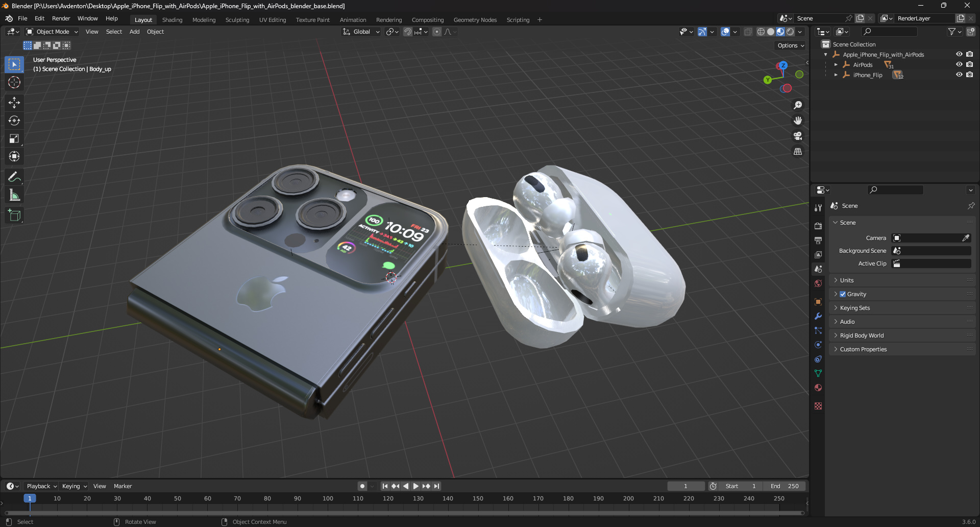This screenshot has height=527, width=980.
Task: Switch perspective/orthographic grid icon
Action: point(798,152)
